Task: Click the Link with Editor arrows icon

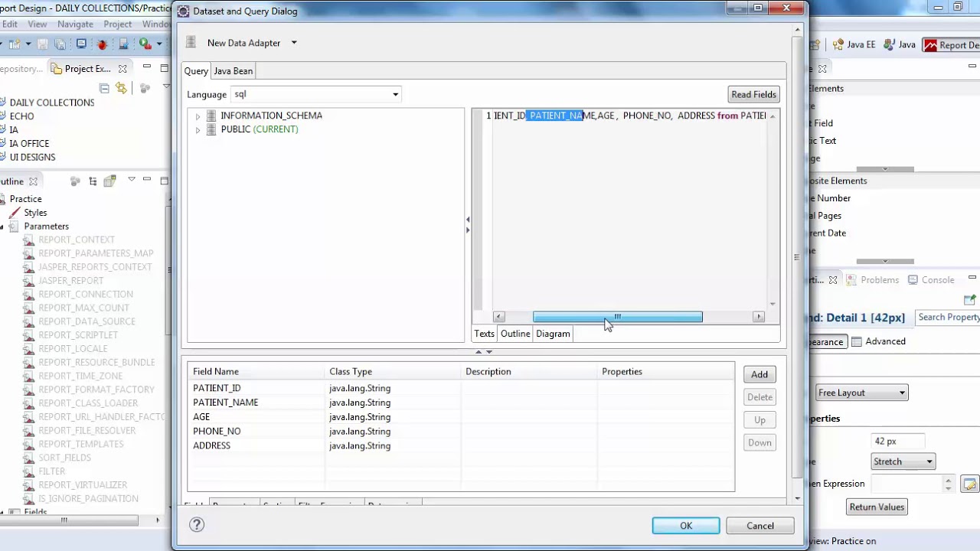Action: [x=121, y=88]
